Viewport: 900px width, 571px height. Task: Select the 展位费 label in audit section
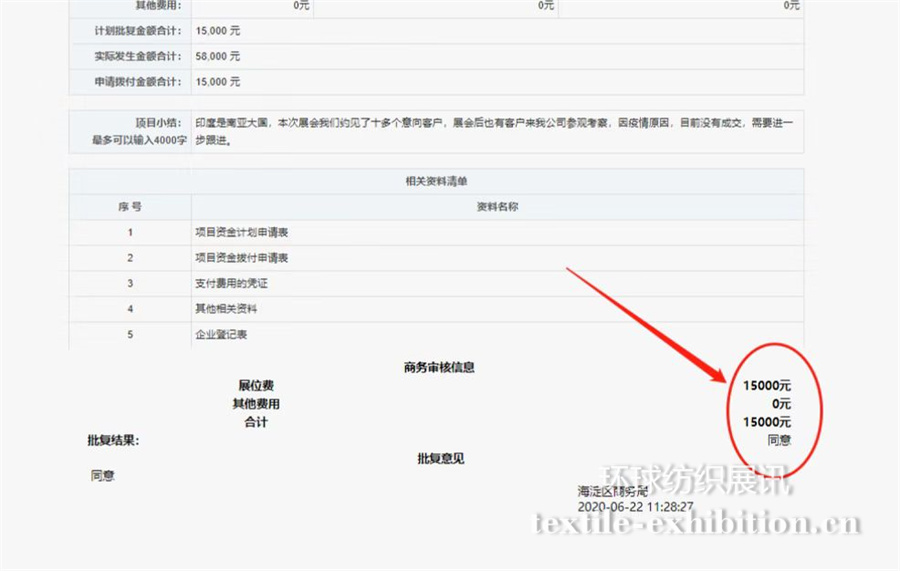pyautogui.click(x=256, y=386)
